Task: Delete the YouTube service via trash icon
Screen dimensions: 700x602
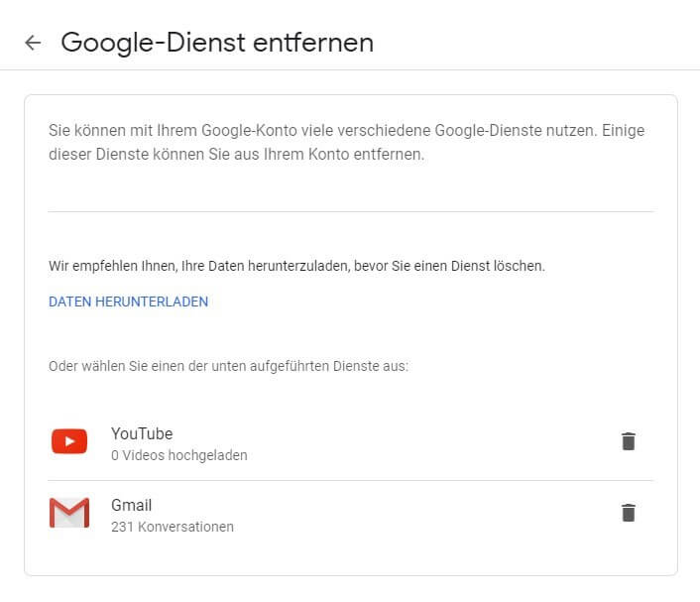Action: pos(629,441)
